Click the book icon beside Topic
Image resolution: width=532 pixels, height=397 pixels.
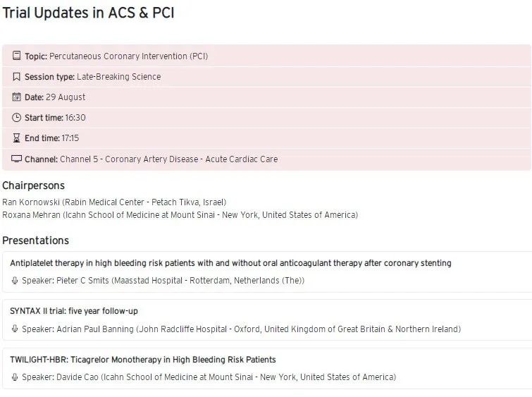(x=17, y=56)
